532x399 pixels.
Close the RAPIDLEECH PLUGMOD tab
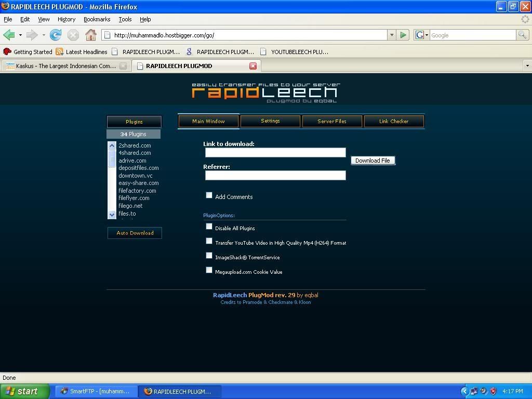[x=253, y=66]
